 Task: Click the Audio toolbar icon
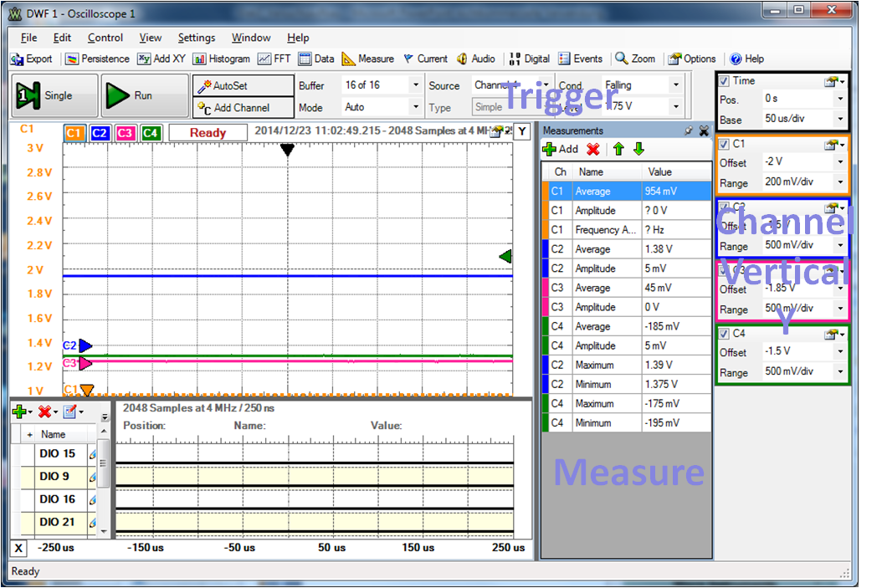(476, 59)
